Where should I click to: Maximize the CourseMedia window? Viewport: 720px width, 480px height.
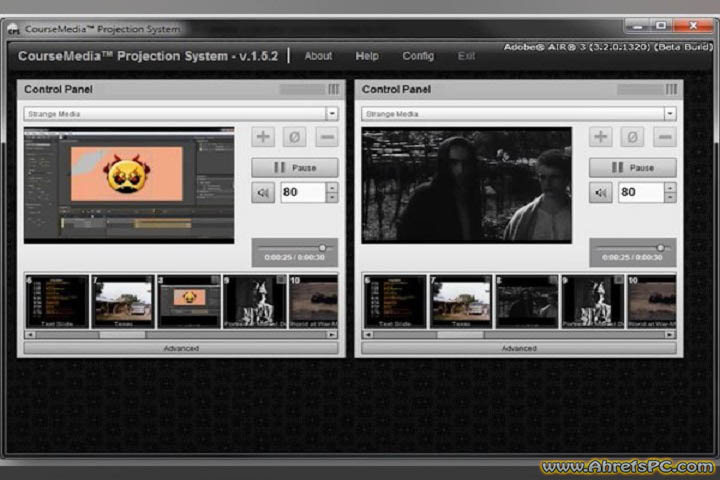[x=661, y=26]
